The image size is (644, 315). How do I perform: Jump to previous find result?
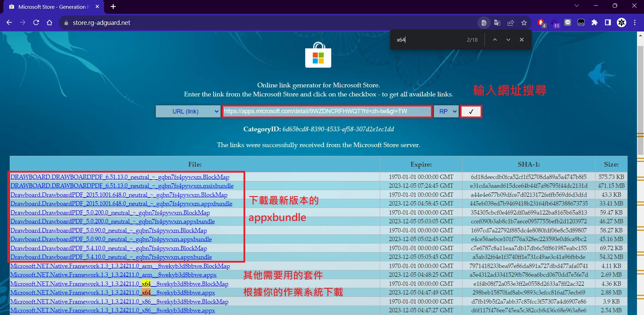tap(495, 40)
